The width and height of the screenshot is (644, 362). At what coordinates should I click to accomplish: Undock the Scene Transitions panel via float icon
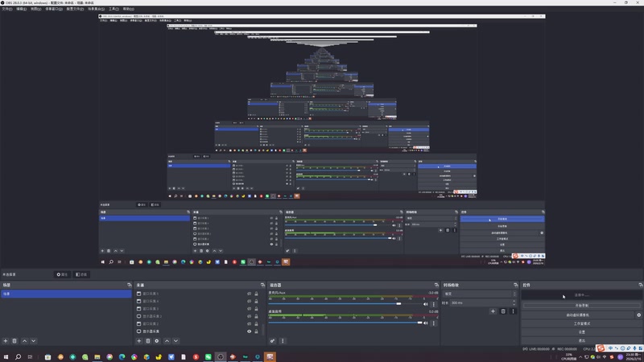coord(516,285)
